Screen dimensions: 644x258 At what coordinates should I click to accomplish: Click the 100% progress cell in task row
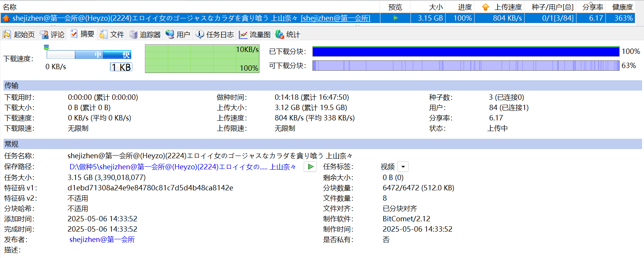pyautogui.click(x=462, y=18)
